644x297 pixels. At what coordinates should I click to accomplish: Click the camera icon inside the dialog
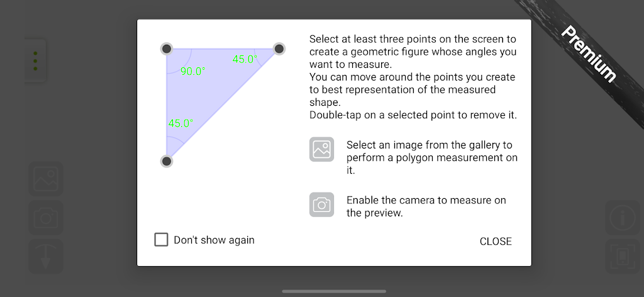tap(321, 205)
